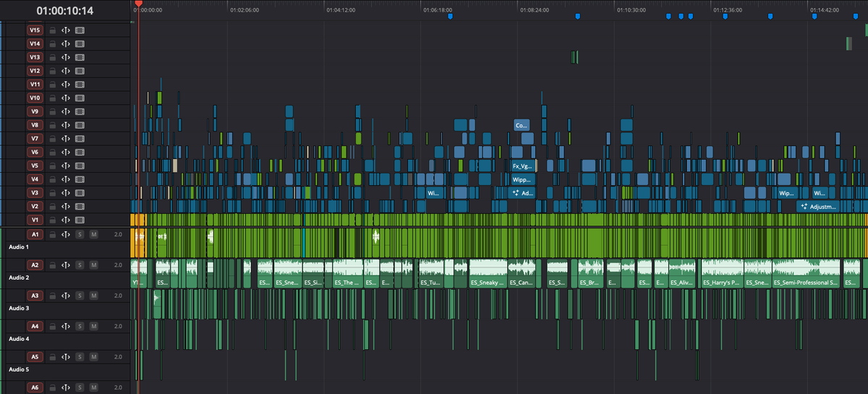868x394 pixels.
Task: Select the V1 track destination button
Action: (35, 220)
